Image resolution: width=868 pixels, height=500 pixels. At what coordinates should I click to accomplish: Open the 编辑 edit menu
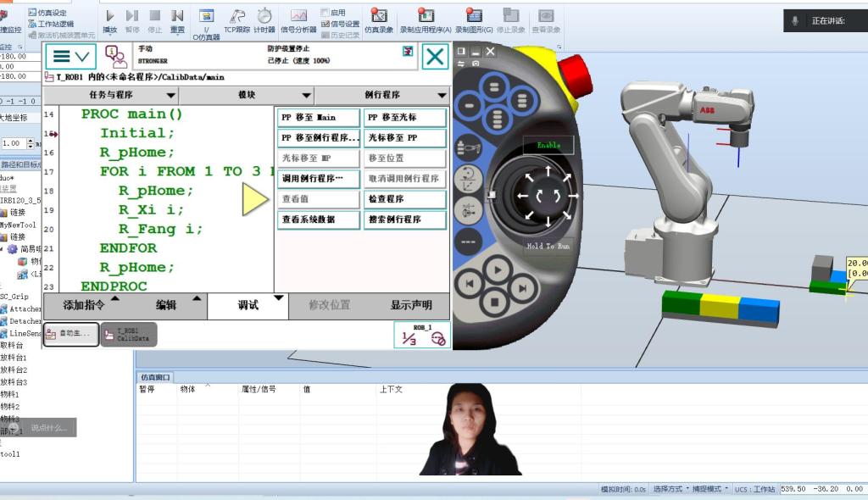point(166,305)
